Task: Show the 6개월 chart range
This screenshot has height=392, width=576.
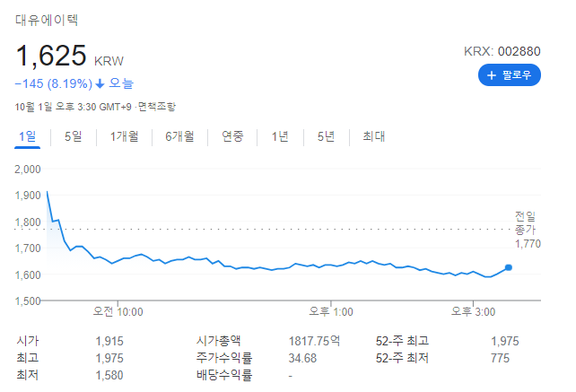Action: (179, 136)
